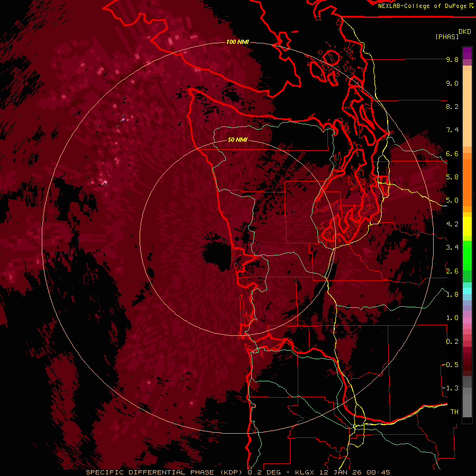Pick the yellow color bar segment near 4.2
Image resolution: width=476 pixels, height=476 pixels.
(x=467, y=226)
